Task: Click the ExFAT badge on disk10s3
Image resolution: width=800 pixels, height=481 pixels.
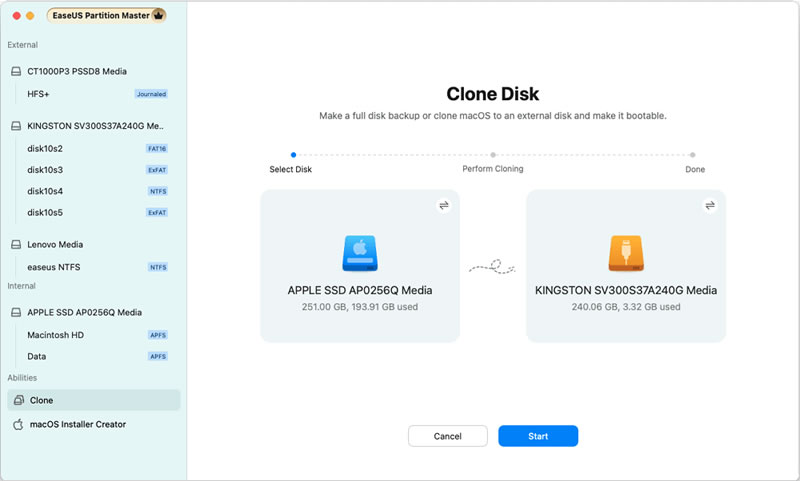Action: 157,170
